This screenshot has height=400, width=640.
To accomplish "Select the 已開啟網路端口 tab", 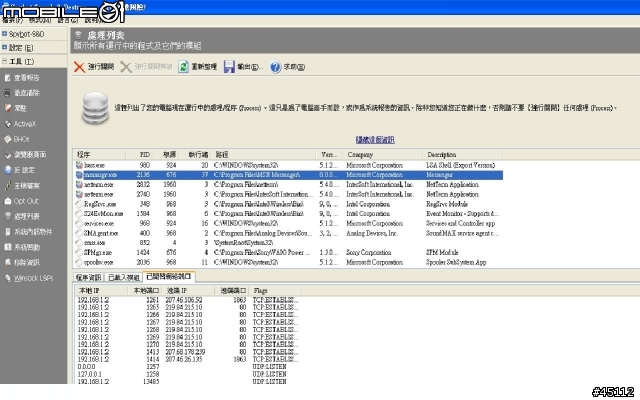I will coord(169,277).
